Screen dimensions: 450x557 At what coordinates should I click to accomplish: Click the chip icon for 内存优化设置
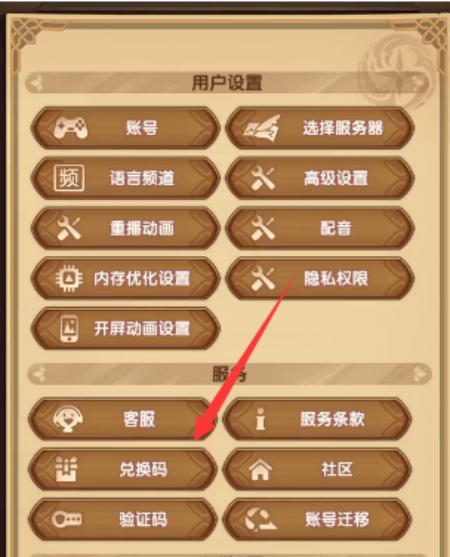pyautogui.click(x=69, y=278)
